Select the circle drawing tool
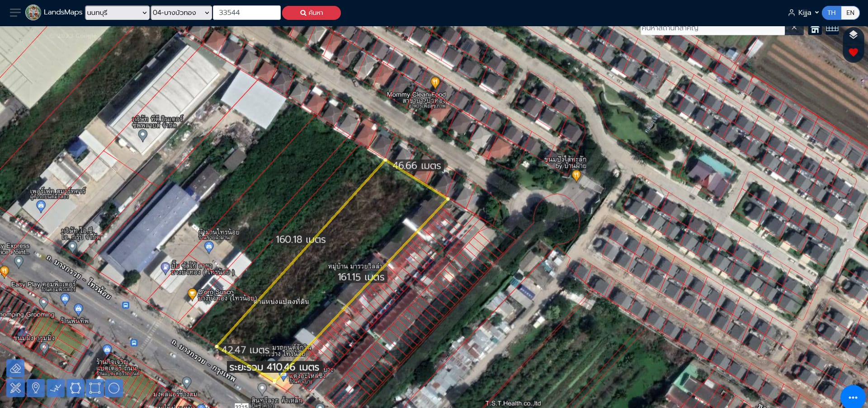Image resolution: width=868 pixels, height=408 pixels. [114, 388]
